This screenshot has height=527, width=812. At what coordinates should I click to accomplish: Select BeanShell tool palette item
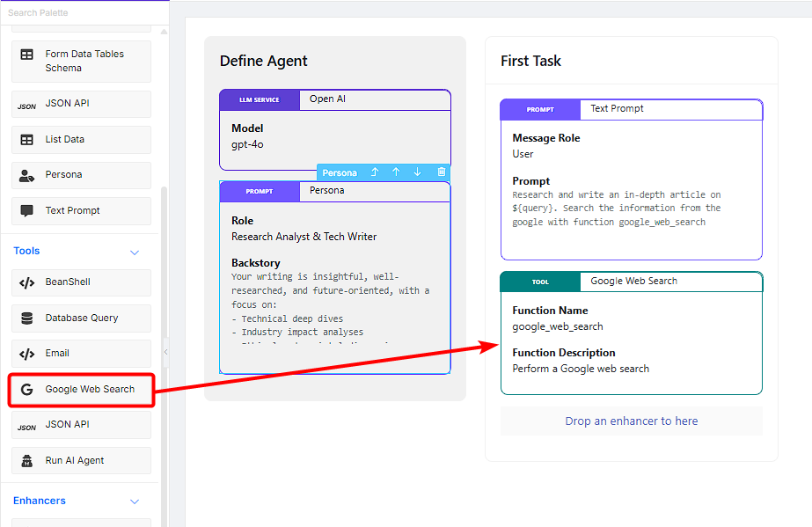click(x=81, y=282)
